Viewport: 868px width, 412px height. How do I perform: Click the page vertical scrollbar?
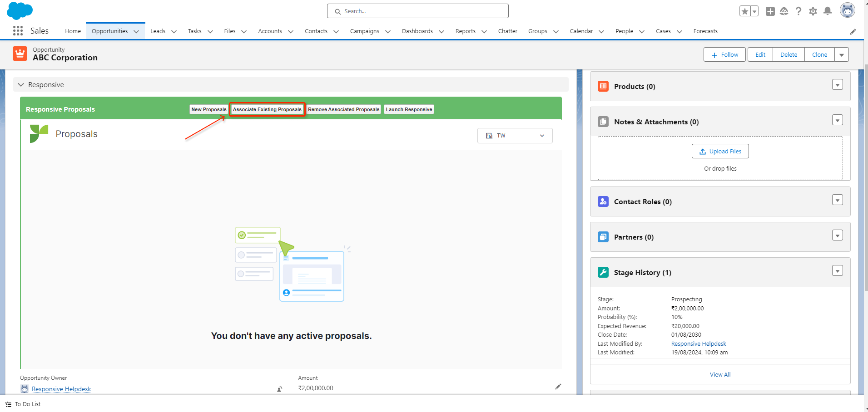865,177
